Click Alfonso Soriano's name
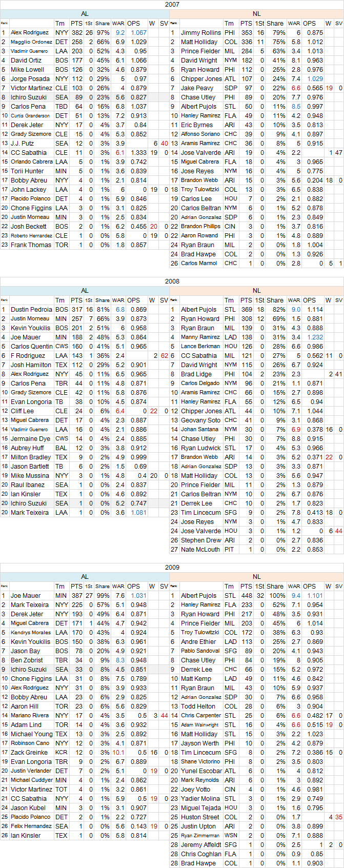344x868 pixels. [x=200, y=134]
